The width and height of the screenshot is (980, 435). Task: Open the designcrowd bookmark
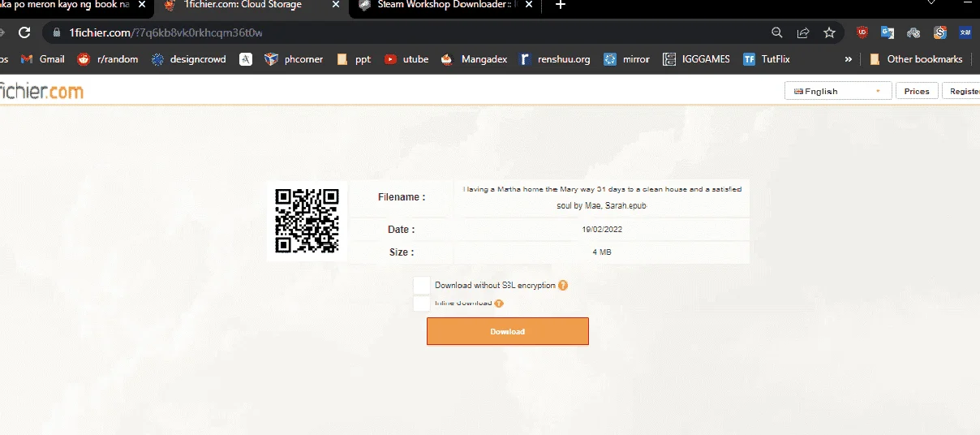point(189,59)
